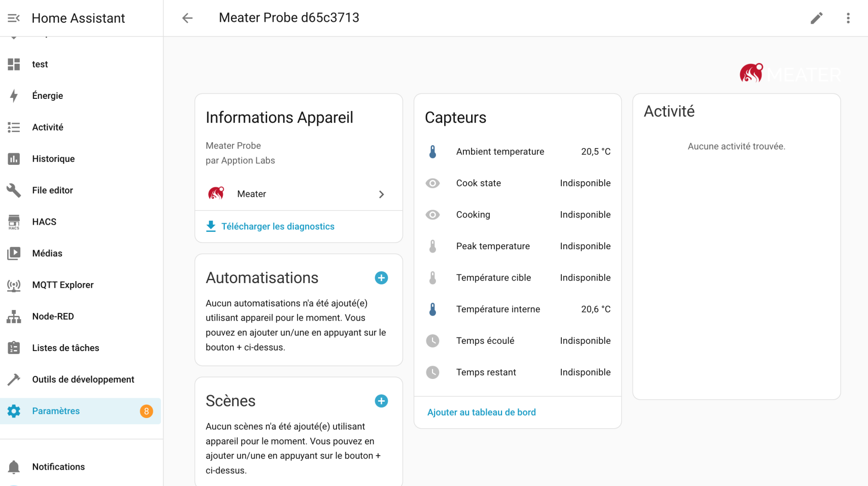Viewport: 868px width, 486px height.
Task: Click the clock icon beside Temps écoulé
Action: coord(433,341)
